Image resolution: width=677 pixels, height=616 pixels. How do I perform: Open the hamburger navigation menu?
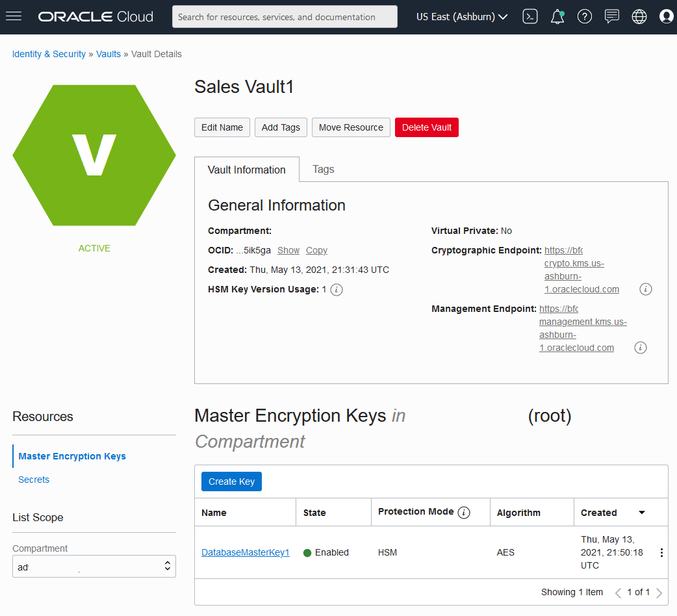click(14, 16)
